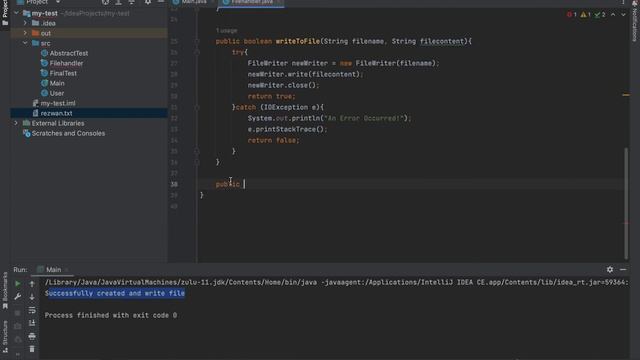Click the 'return true;' line
Viewport: 640px width, 360px height.
pyautogui.click(x=271, y=96)
